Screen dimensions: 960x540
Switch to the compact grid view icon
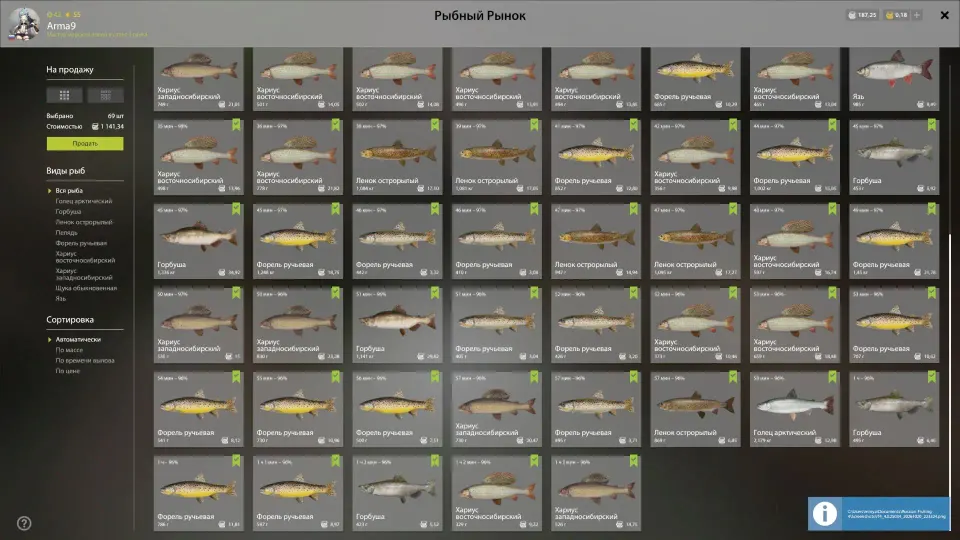[105, 95]
